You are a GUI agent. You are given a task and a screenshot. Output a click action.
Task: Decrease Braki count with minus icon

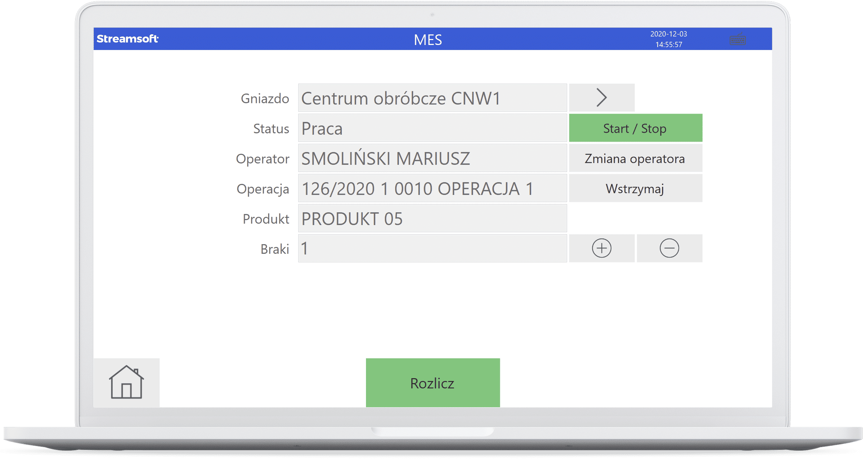pyautogui.click(x=669, y=248)
